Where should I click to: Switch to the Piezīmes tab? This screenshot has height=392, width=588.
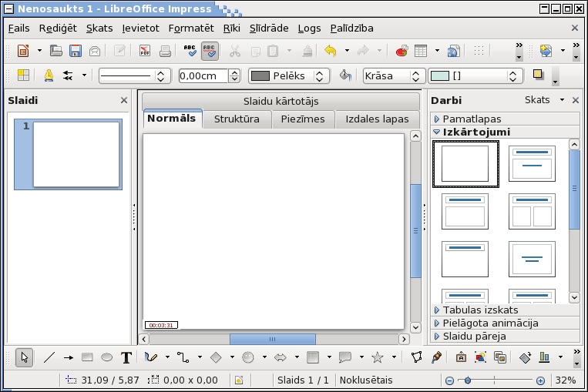[x=303, y=119]
